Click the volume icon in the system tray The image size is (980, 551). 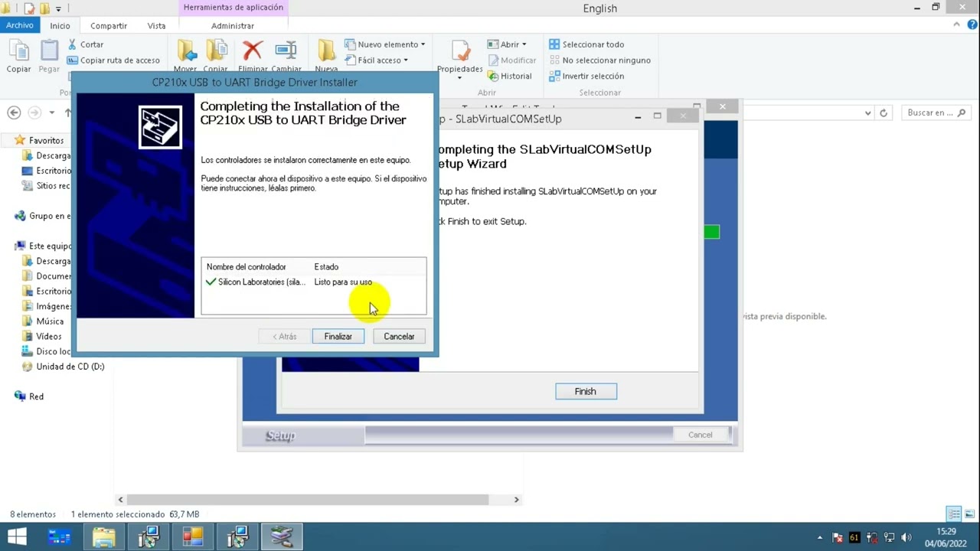point(907,537)
